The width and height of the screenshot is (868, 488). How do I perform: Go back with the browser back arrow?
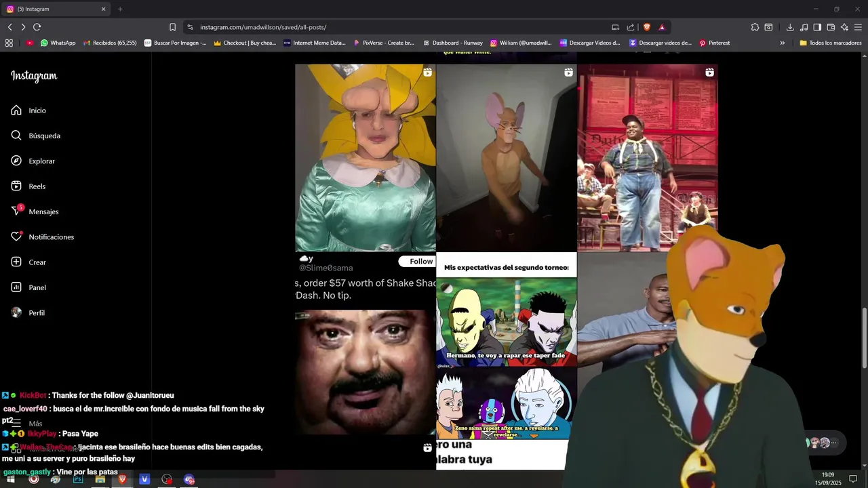9,27
